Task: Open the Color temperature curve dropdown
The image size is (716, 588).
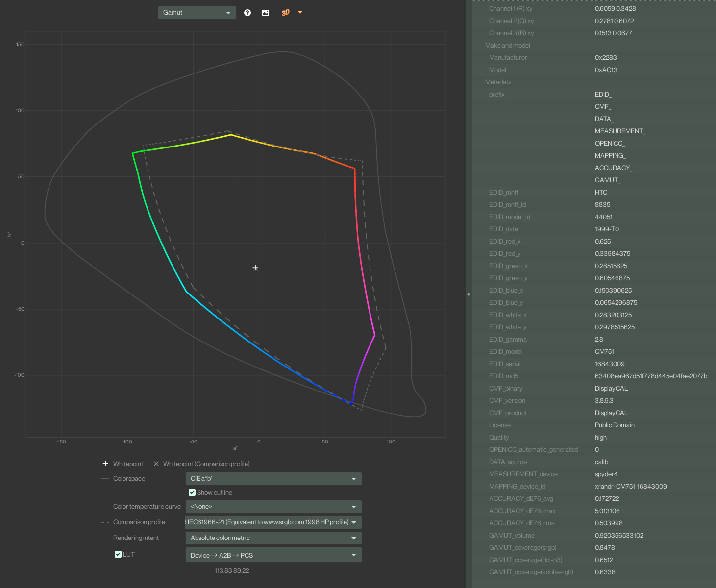Action: [x=273, y=507]
